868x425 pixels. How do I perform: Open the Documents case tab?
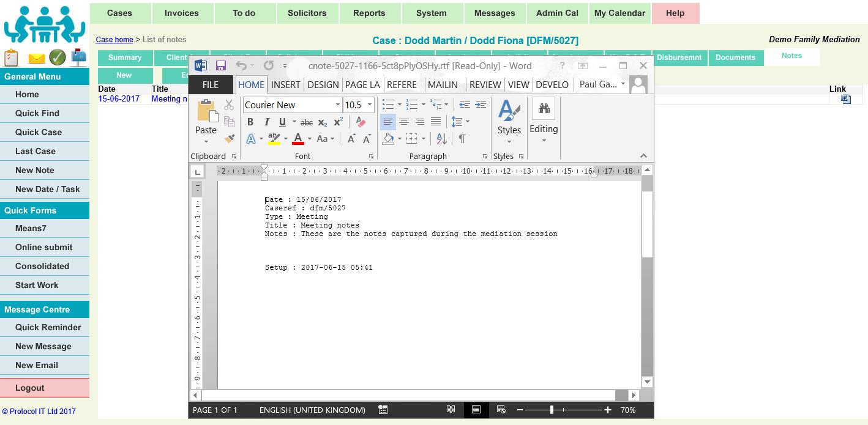[x=736, y=57]
